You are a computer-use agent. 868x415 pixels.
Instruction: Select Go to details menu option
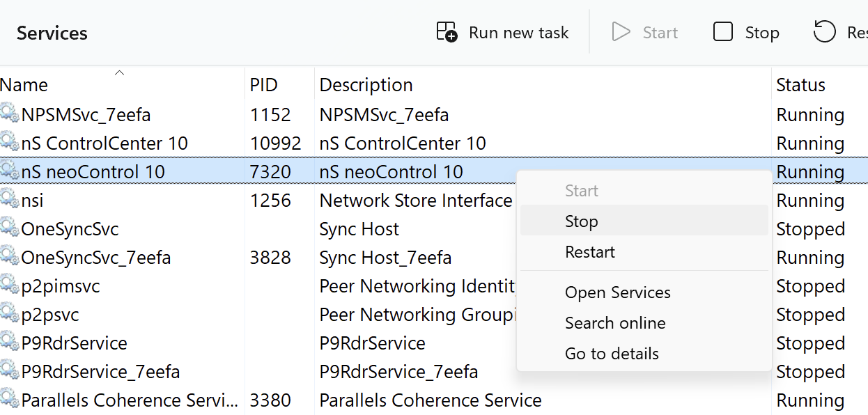coord(612,354)
